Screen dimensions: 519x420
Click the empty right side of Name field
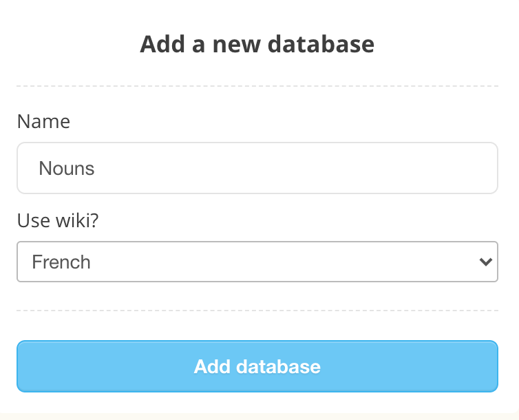tap(413, 168)
